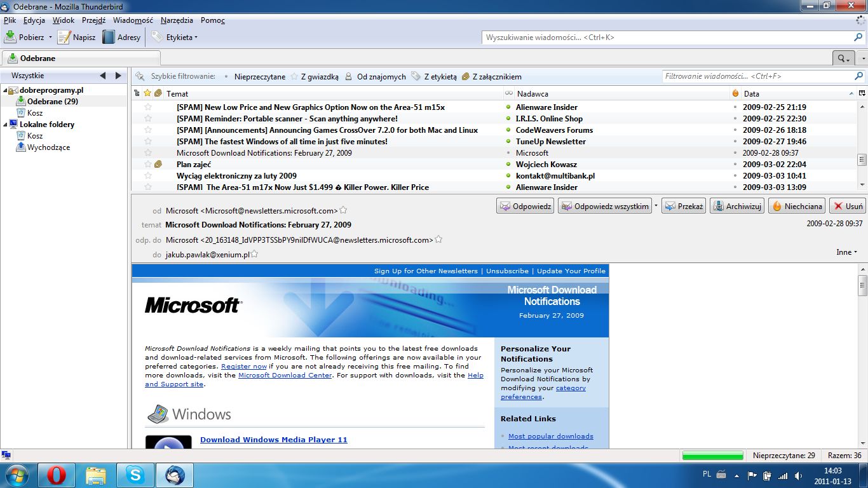Delete message with Usuń button
The width and height of the screenshot is (868, 488).
pyautogui.click(x=848, y=206)
